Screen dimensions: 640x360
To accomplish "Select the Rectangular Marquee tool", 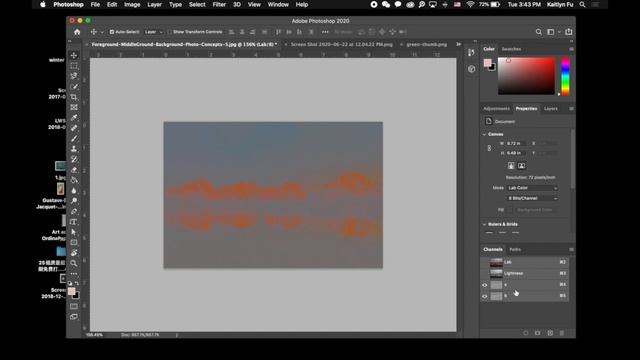I will pyautogui.click(x=74, y=66).
